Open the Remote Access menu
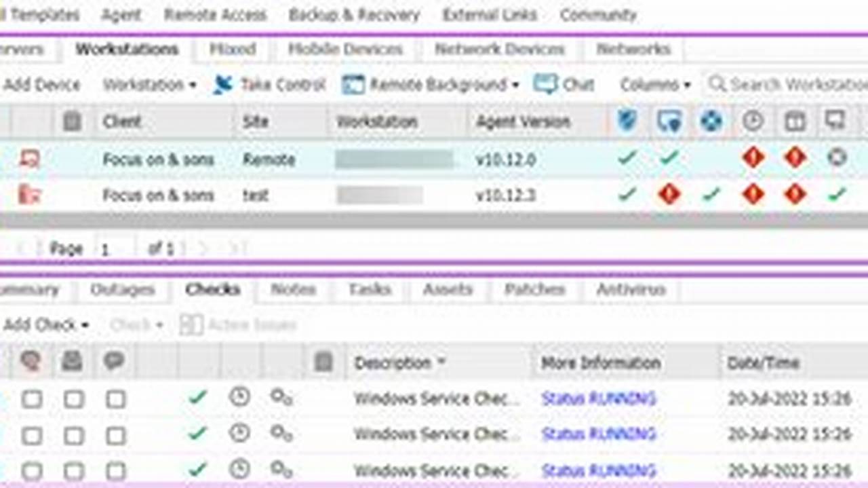The height and width of the screenshot is (488, 868). (216, 14)
